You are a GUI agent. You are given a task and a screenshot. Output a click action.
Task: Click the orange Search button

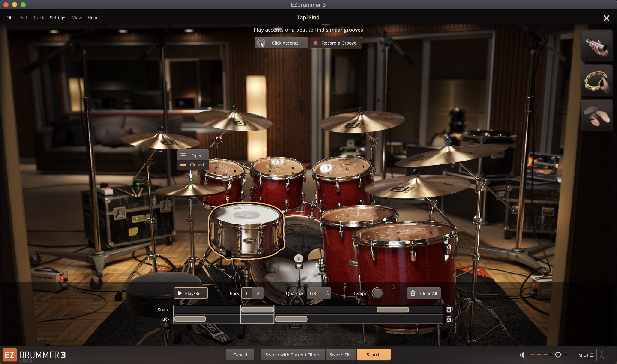pyautogui.click(x=374, y=354)
